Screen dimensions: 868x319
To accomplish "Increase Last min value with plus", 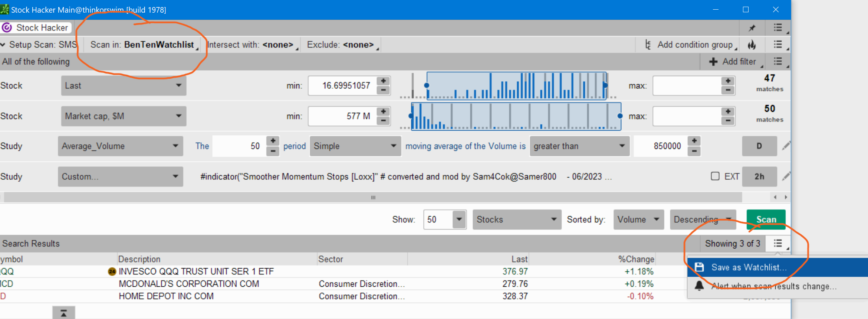I will (x=383, y=81).
